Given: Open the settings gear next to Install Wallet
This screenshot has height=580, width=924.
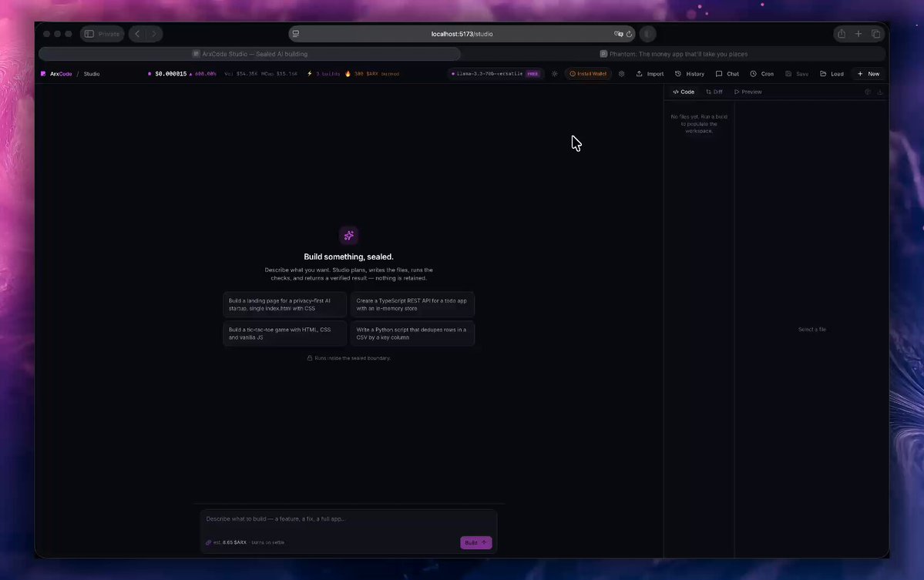Looking at the screenshot, I should [x=621, y=74].
